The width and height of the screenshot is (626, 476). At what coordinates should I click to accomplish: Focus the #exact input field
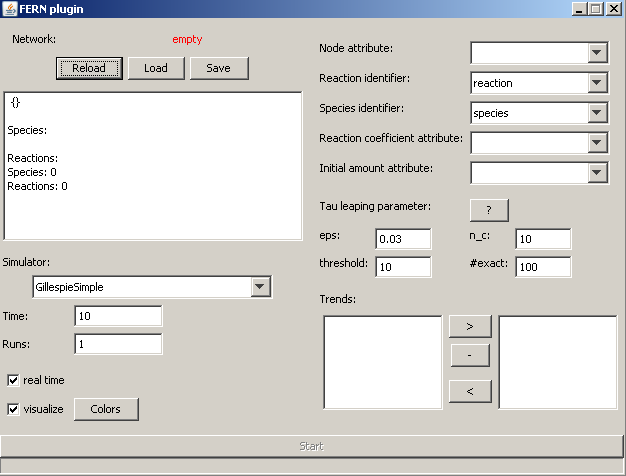tap(543, 267)
